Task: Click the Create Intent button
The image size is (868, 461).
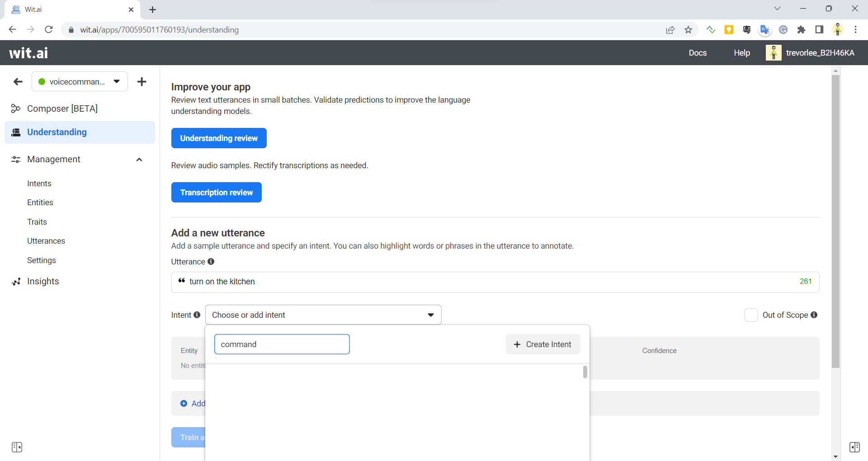Action: [542, 344]
